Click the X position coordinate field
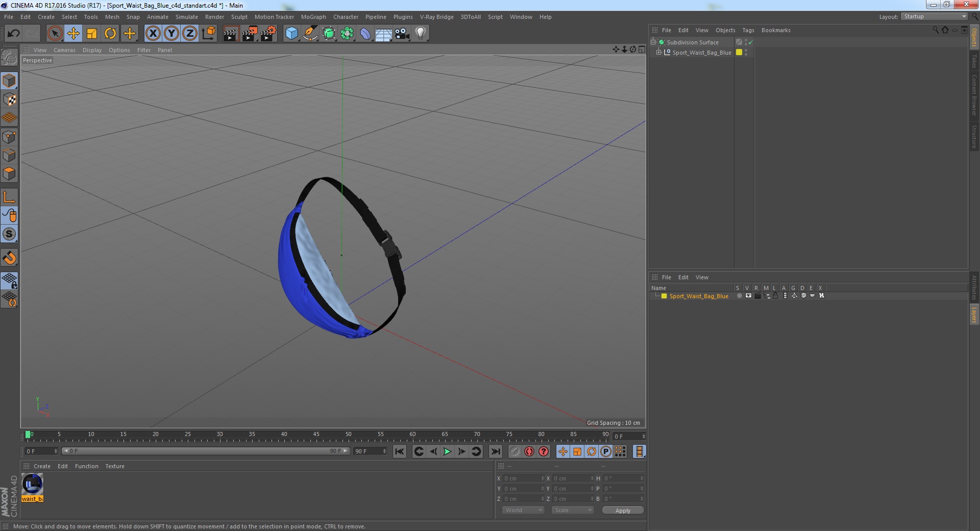The image size is (980, 531). point(522,478)
